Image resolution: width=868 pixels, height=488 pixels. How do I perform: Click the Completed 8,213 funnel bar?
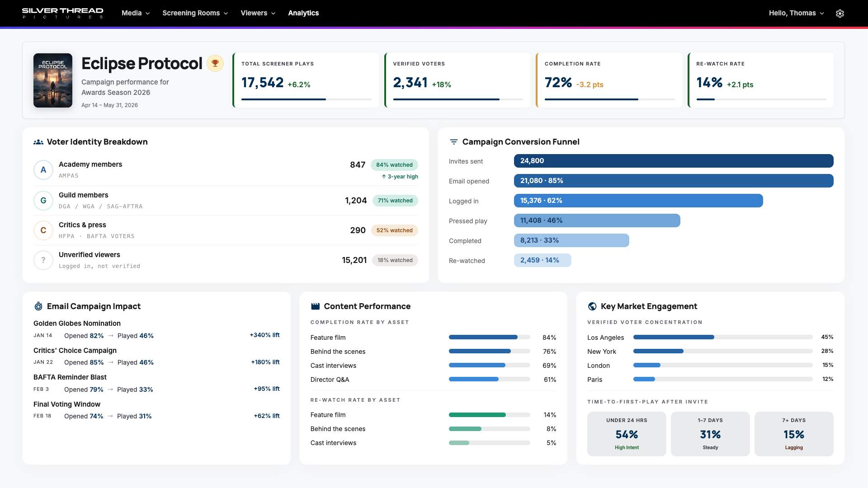point(571,240)
